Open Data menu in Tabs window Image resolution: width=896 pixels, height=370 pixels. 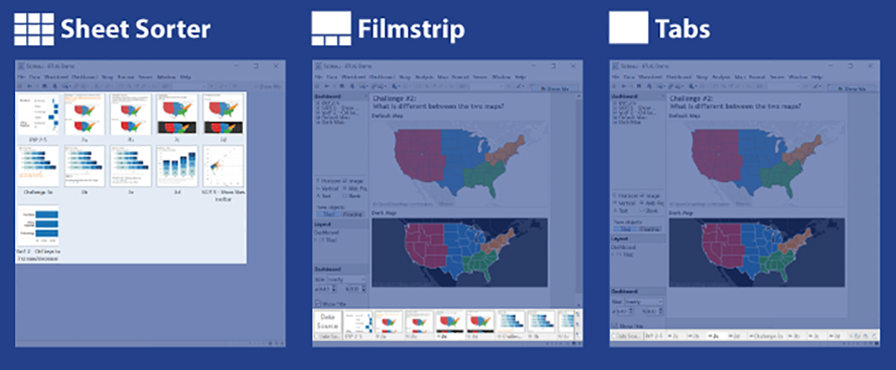tap(629, 77)
